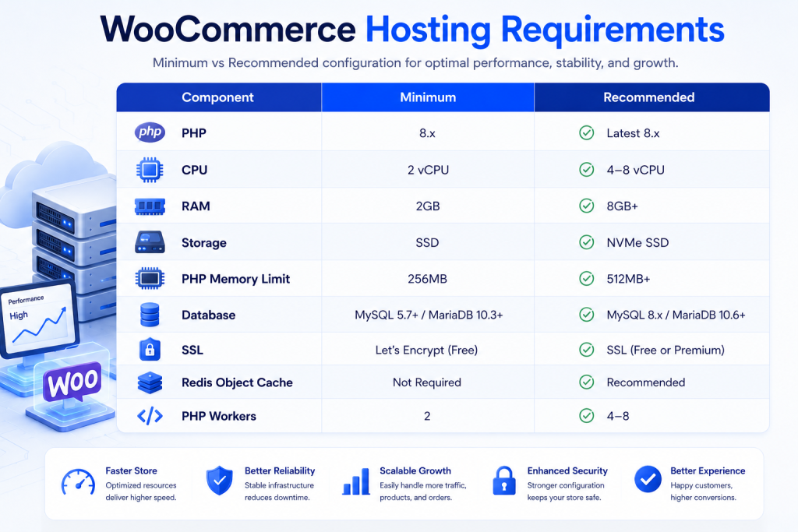
Task: Click the RAM module icon
Action: click(x=150, y=206)
